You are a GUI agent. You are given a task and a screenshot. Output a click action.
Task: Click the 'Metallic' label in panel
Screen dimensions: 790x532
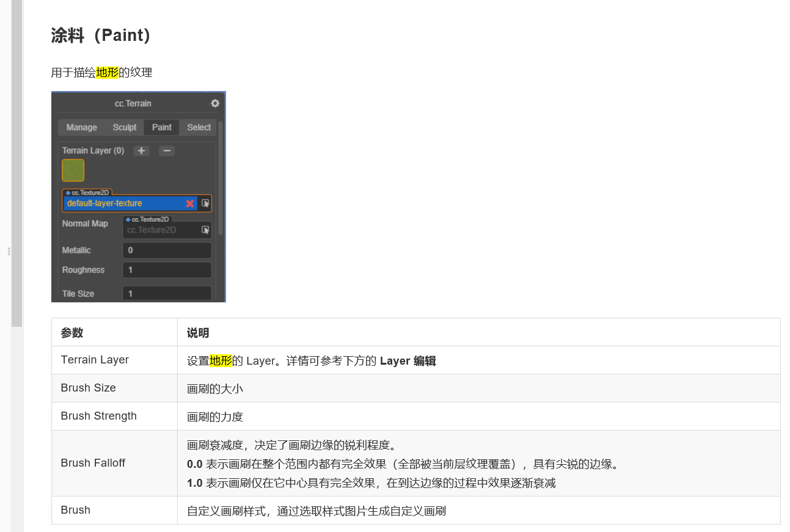point(76,250)
